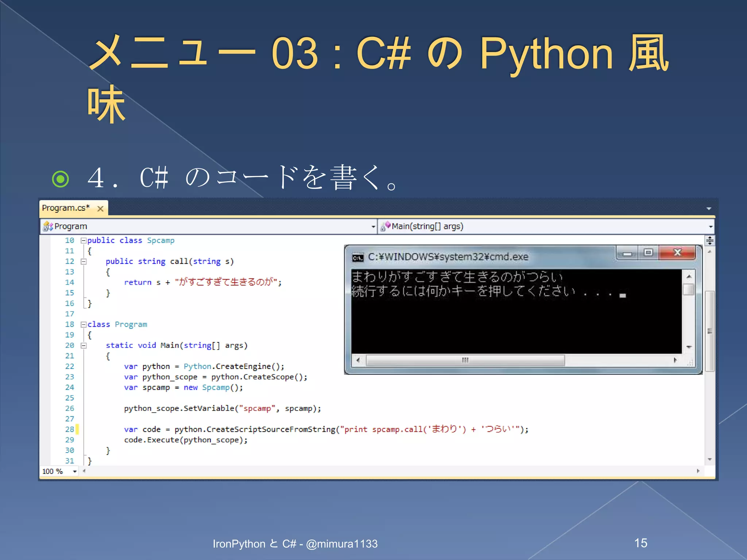Select the Program.cs* editor tab

(74, 208)
